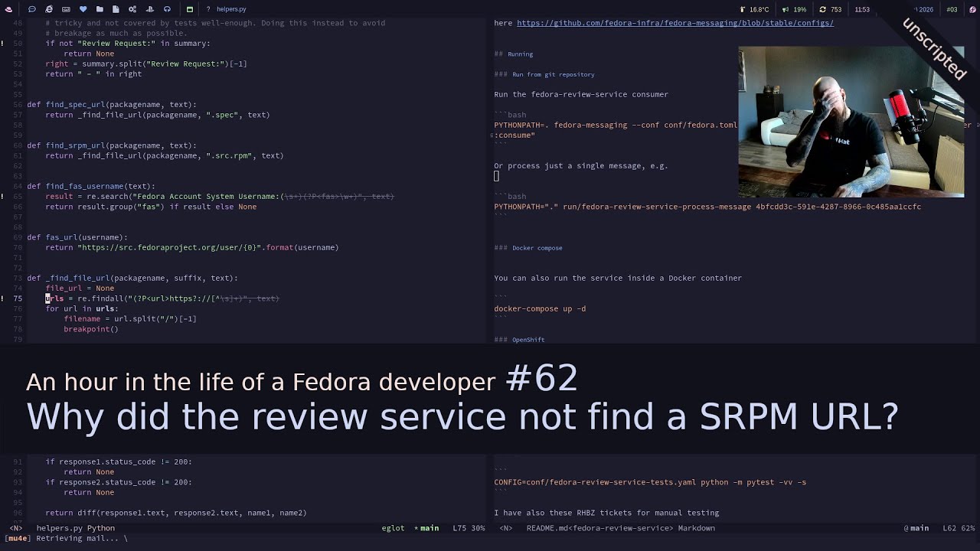Viewport: 980px width, 551px height.
Task: Click the 'run/fedora-review-service-process-message' command line
Action: tap(707, 207)
